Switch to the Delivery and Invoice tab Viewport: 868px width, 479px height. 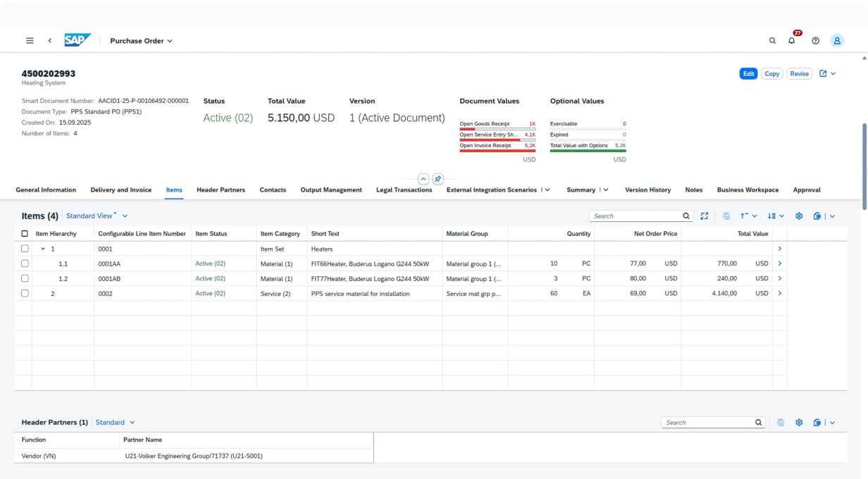click(x=120, y=190)
